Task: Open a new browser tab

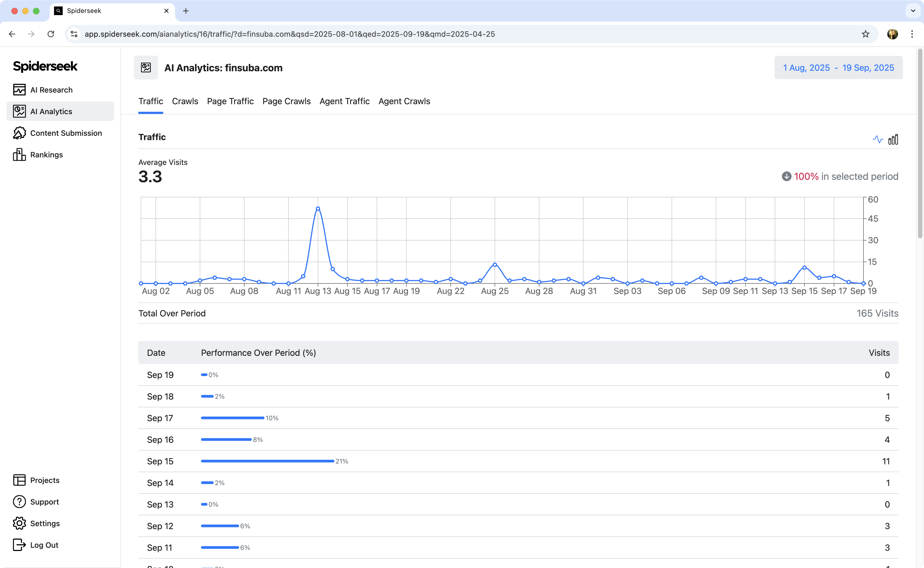Action: pos(186,11)
